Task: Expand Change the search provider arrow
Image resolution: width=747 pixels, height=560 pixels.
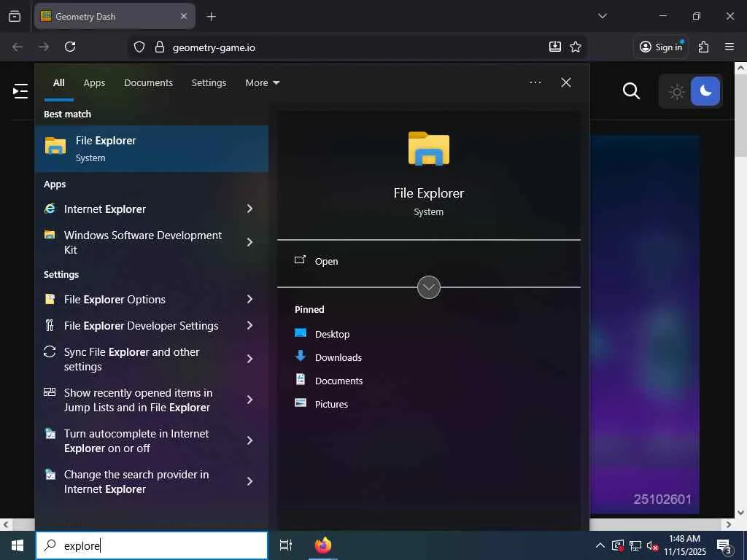Action: (x=249, y=481)
